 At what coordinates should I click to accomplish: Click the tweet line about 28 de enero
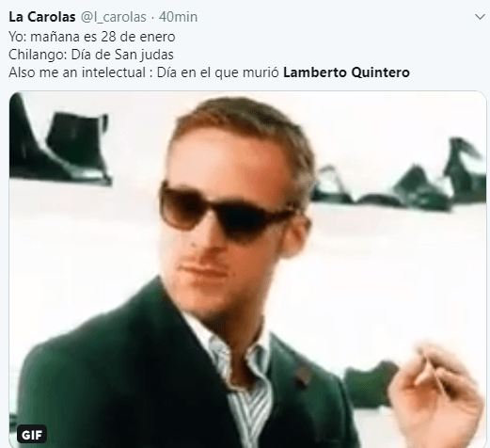[x=92, y=37]
